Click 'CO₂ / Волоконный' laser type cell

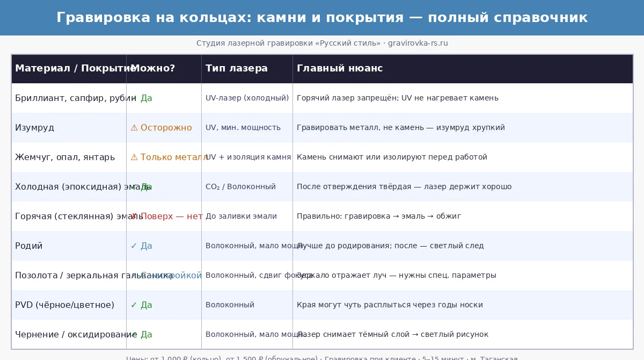click(247, 187)
